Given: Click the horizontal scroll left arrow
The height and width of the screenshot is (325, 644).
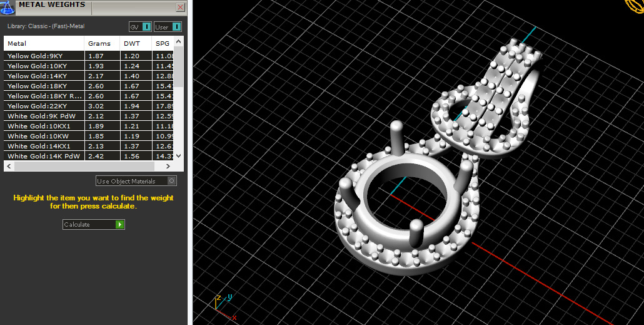Looking at the screenshot, I should (9, 166).
